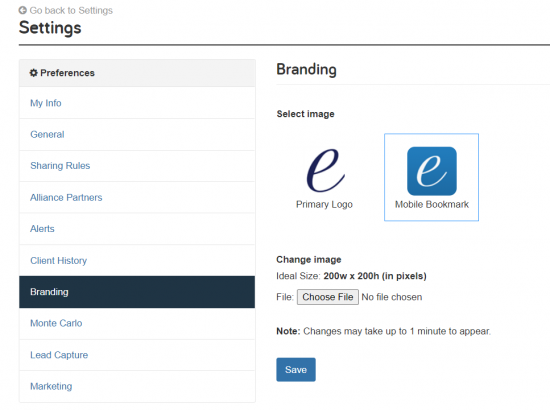This screenshot has width=550, height=410.
Task: Click the back arrow icon beside Go back to Settings
Action: 23,10
